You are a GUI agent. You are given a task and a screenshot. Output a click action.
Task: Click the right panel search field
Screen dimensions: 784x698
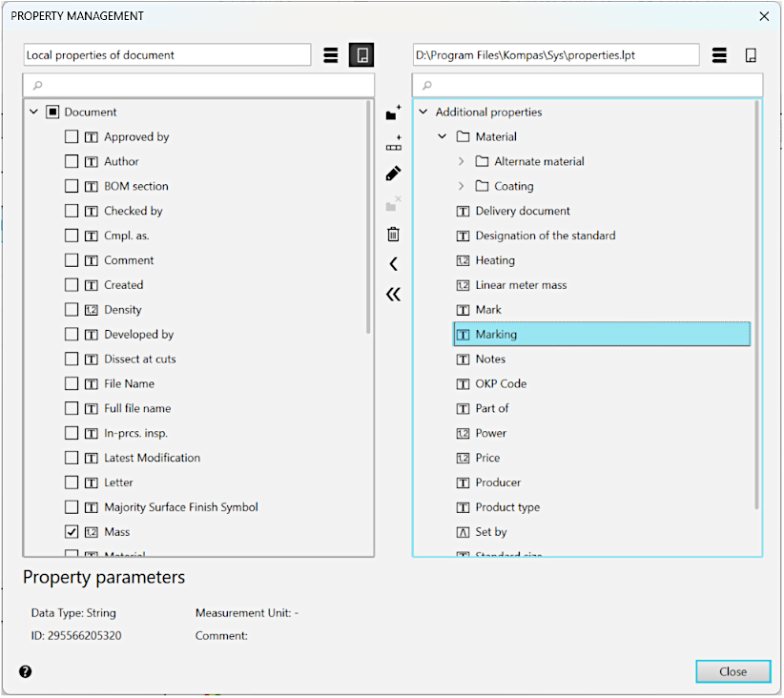click(x=588, y=86)
